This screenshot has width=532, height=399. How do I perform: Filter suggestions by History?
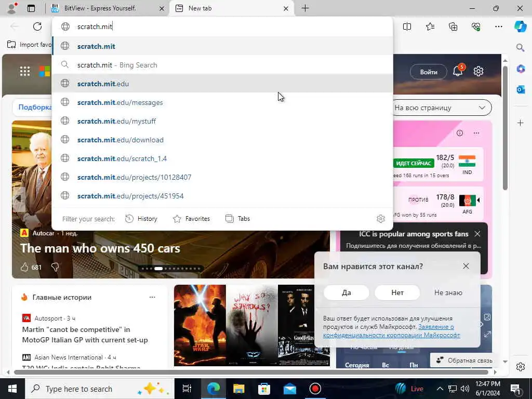tap(141, 219)
